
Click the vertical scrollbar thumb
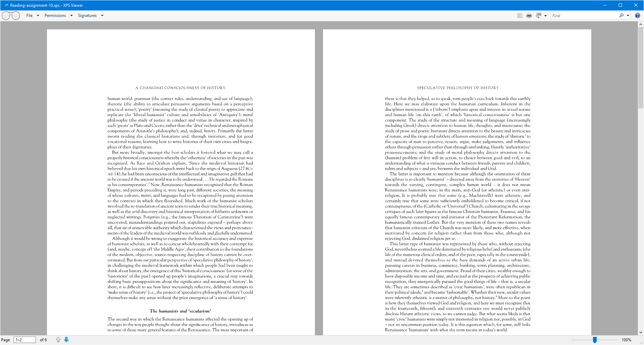pyautogui.click(x=641, y=68)
